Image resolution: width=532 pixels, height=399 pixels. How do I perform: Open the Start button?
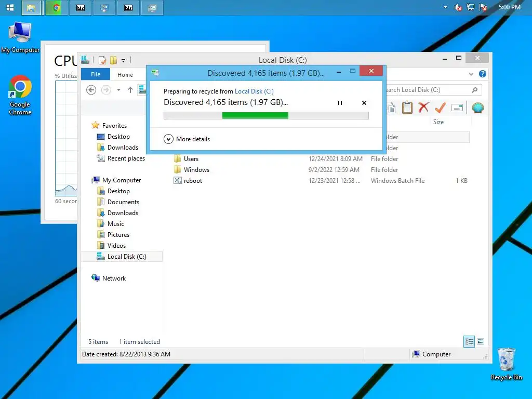click(10, 7)
